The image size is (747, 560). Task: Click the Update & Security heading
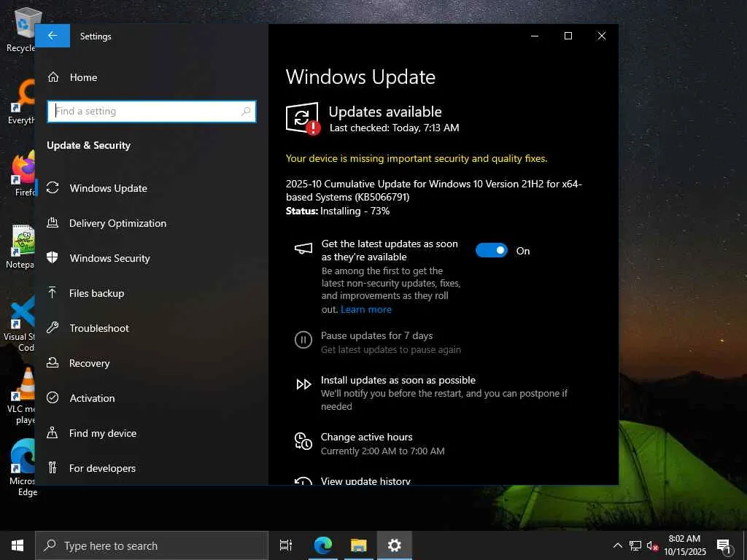tap(88, 145)
